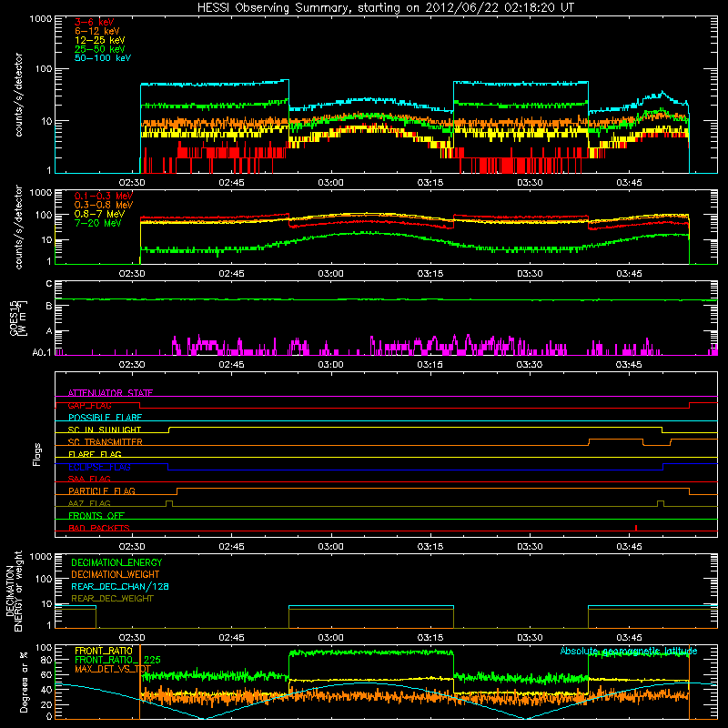
Task: Click the red tick mark on the BAD_PACKETS line
Action: pyautogui.click(x=635, y=528)
